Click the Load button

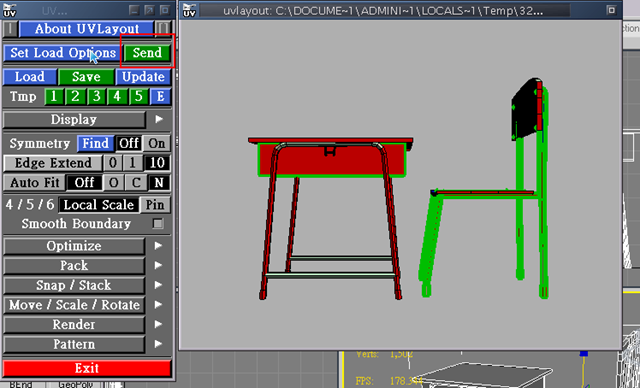[30, 77]
